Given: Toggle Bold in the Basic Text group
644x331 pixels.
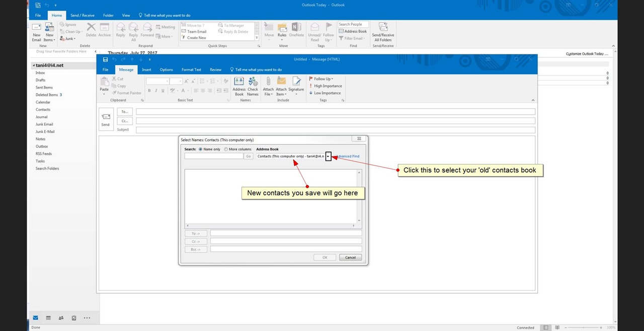Looking at the screenshot, I should (149, 91).
